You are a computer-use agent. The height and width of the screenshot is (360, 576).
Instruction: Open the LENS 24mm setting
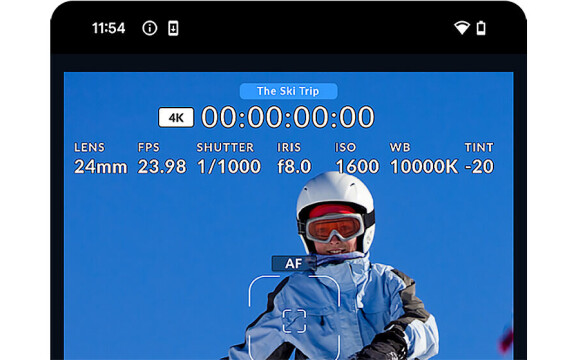coord(101,159)
